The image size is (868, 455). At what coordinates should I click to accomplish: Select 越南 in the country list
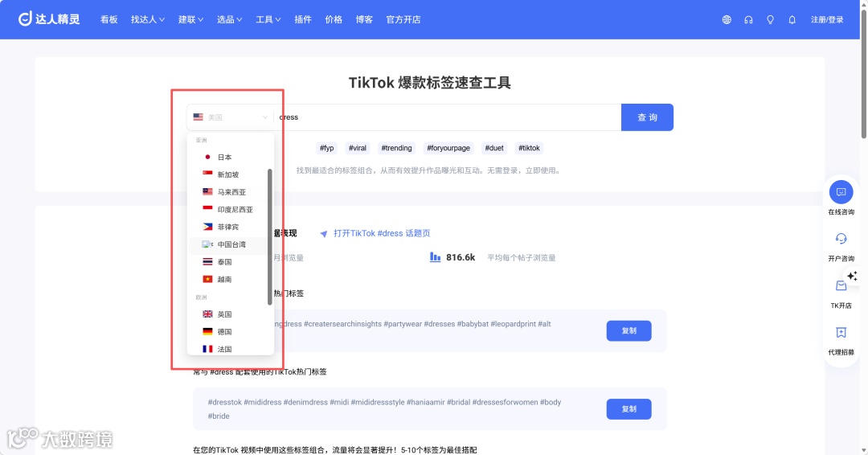(231, 279)
